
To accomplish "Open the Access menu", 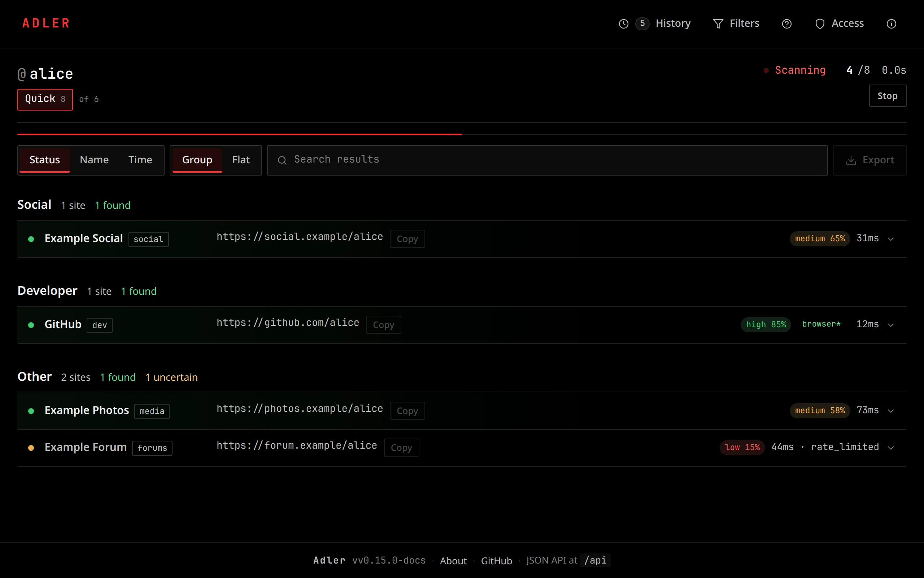I will pos(839,23).
